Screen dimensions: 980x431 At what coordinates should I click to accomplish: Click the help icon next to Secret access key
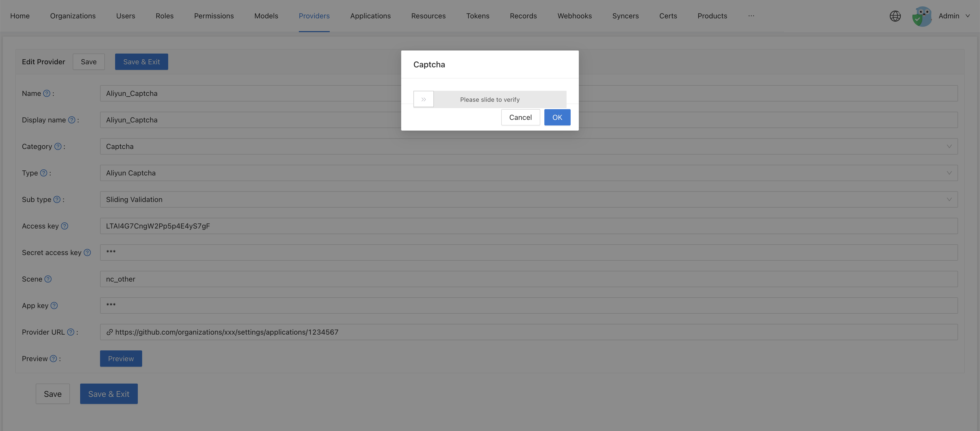pyautogui.click(x=88, y=252)
